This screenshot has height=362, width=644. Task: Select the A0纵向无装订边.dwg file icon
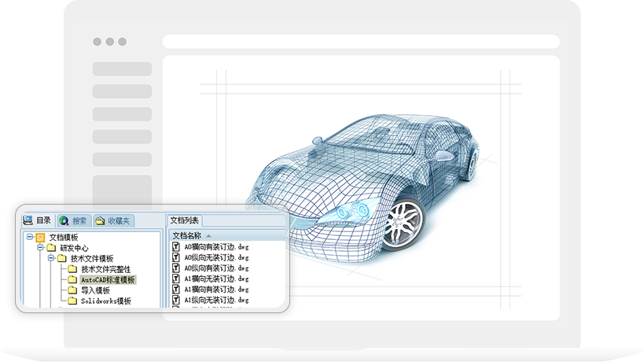click(x=177, y=257)
